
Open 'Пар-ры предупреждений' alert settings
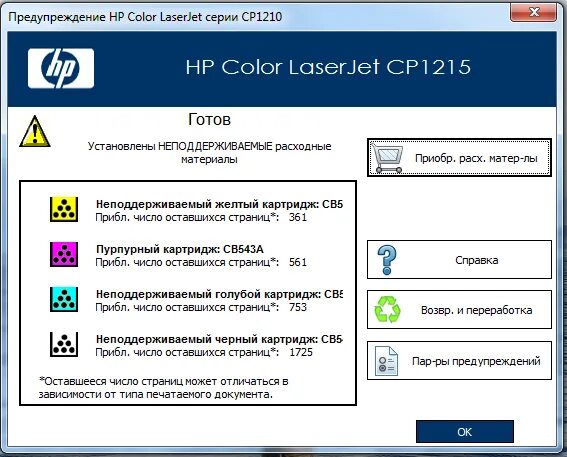click(x=459, y=360)
